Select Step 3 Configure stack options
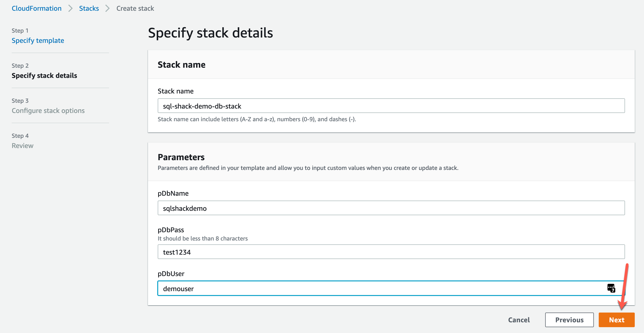 pyautogui.click(x=48, y=111)
